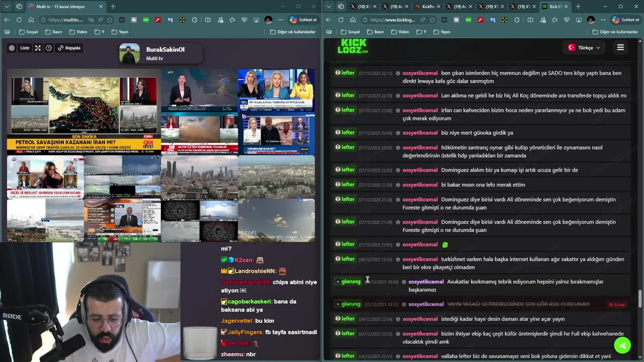The width and height of the screenshot is (644, 362).
Task: Open Diğer sık kullanılanlar folder in Multi tv window
Action: pyautogui.click(x=293, y=32)
